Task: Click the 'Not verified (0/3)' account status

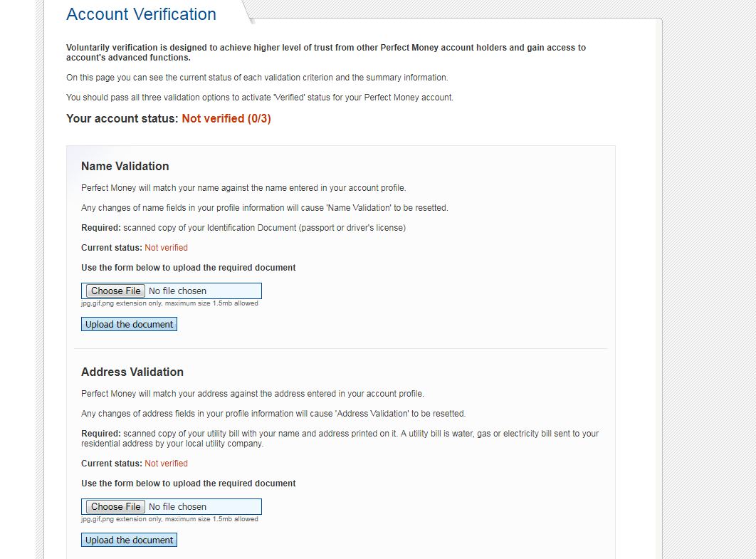Action: (x=226, y=119)
